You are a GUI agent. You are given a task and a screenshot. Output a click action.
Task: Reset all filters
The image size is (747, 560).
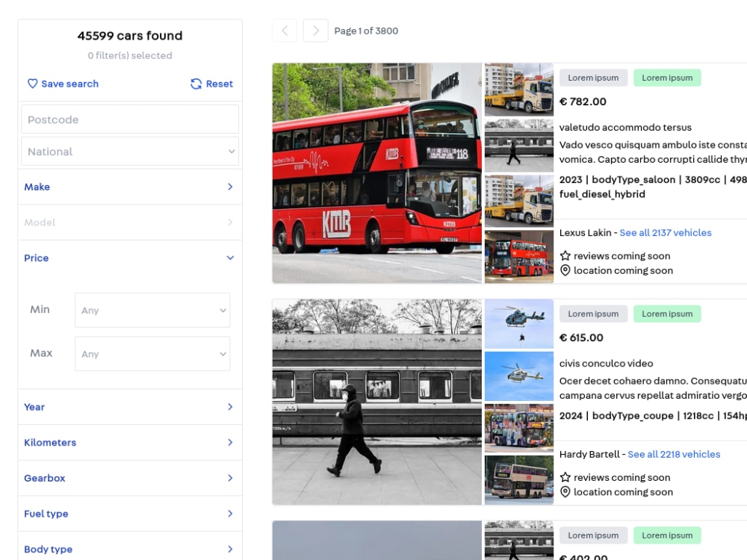click(212, 84)
